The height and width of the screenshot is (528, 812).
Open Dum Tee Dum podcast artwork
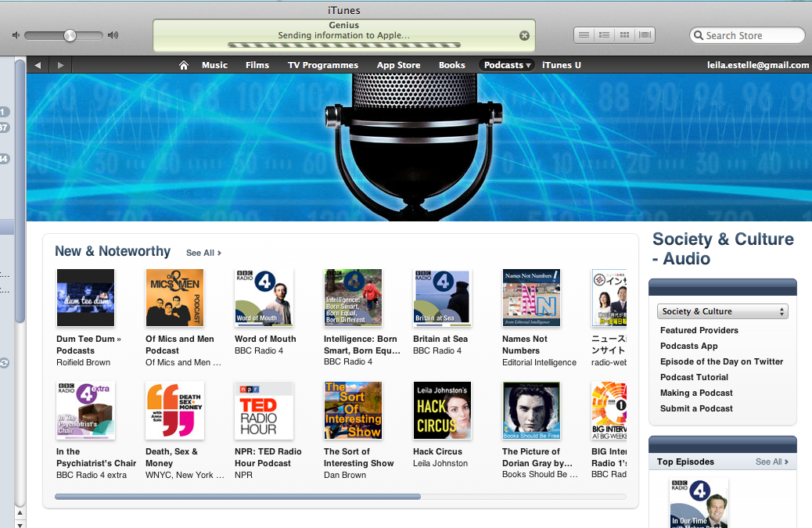tap(85, 298)
